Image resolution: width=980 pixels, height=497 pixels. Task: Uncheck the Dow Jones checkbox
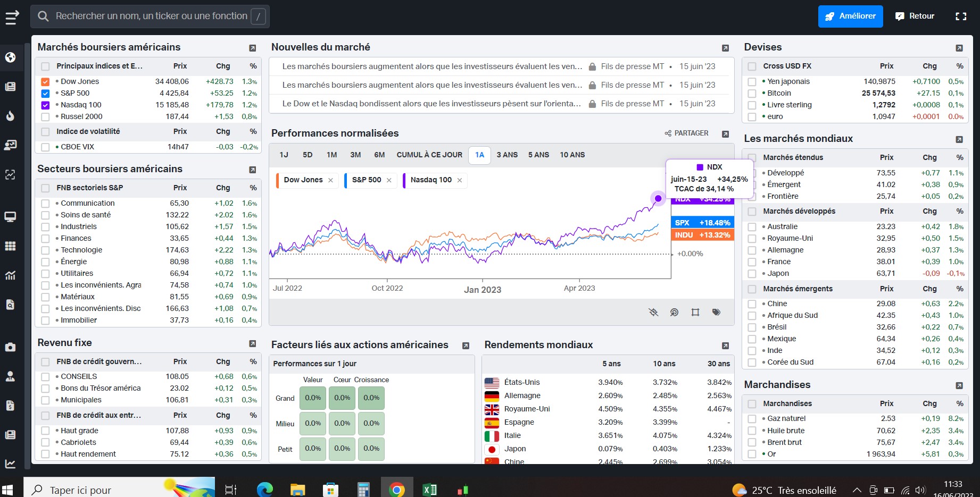[x=45, y=82]
